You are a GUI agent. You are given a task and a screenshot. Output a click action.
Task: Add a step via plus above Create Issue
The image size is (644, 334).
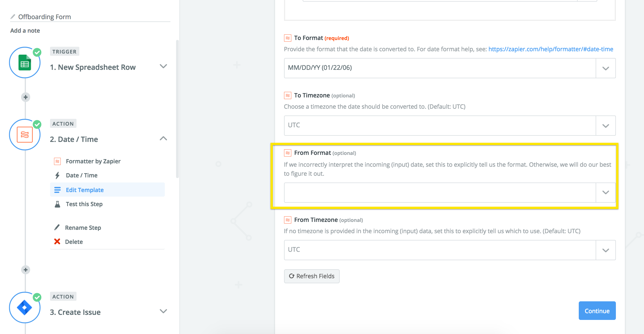click(26, 270)
